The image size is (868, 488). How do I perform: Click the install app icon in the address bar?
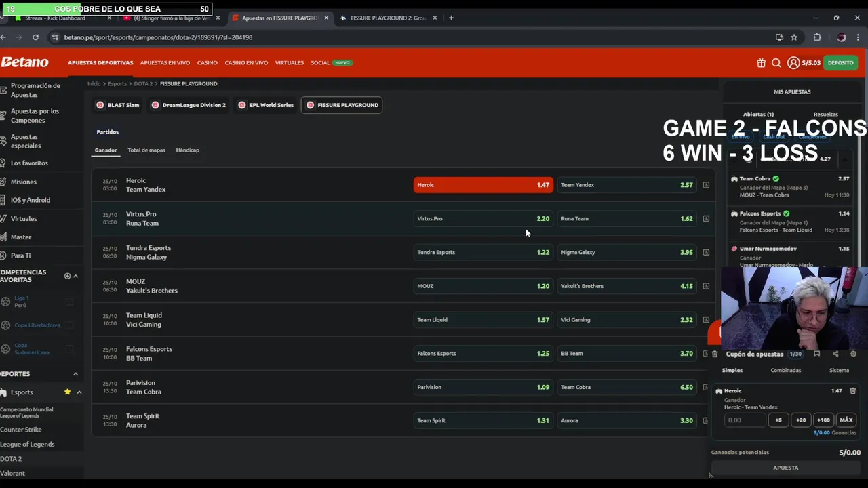[779, 37]
